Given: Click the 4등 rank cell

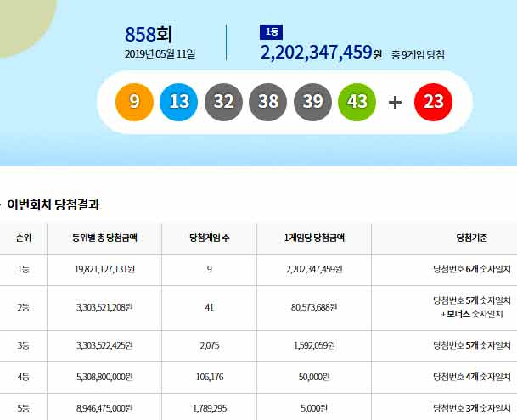Looking at the screenshot, I should (24, 377).
